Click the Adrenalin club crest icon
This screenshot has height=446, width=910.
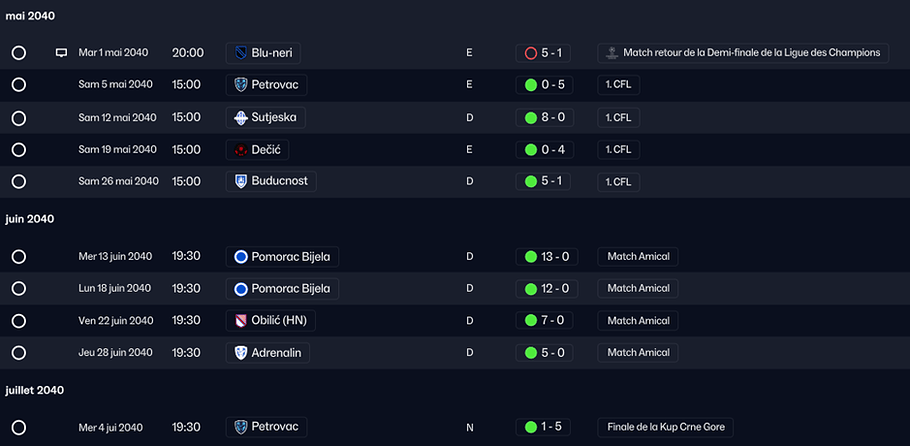pyautogui.click(x=241, y=353)
